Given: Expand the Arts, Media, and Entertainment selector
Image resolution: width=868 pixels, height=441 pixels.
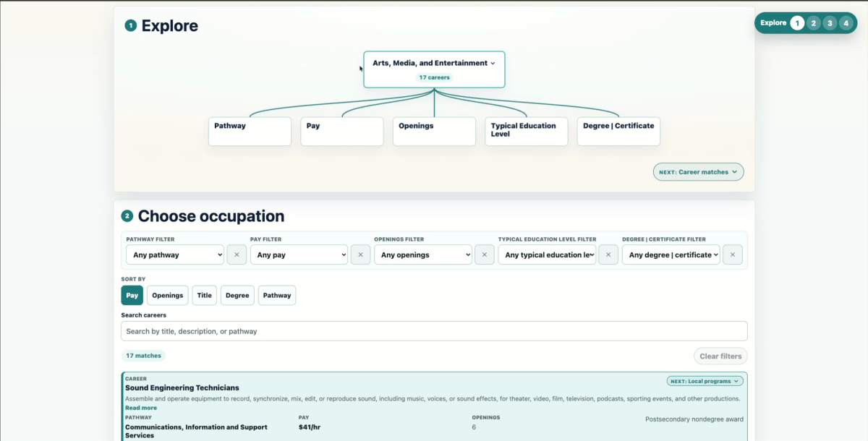Looking at the screenshot, I should coord(434,69).
